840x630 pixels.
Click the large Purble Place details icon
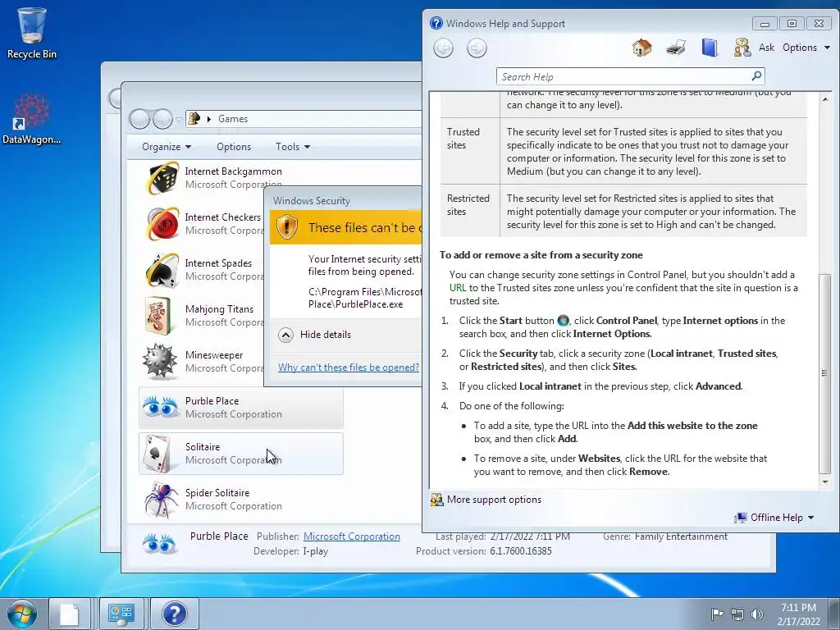(159, 544)
